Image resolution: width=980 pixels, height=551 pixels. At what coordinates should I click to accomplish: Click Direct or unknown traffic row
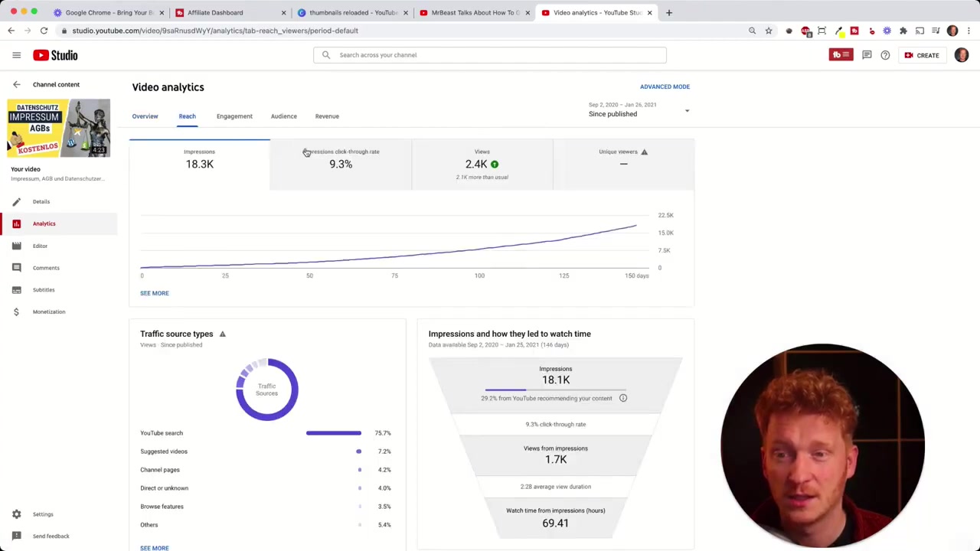tap(266, 488)
